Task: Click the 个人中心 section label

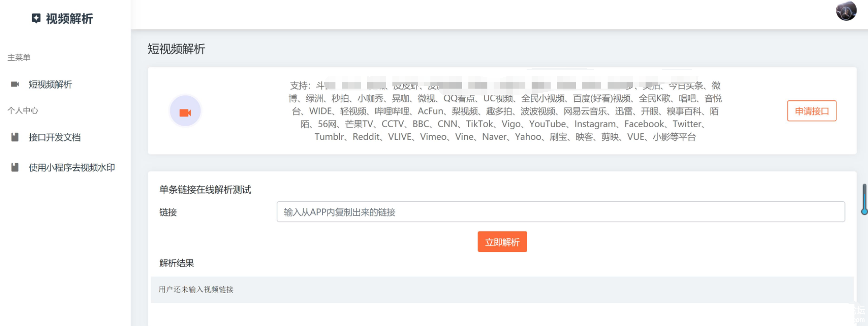Action: [23, 110]
